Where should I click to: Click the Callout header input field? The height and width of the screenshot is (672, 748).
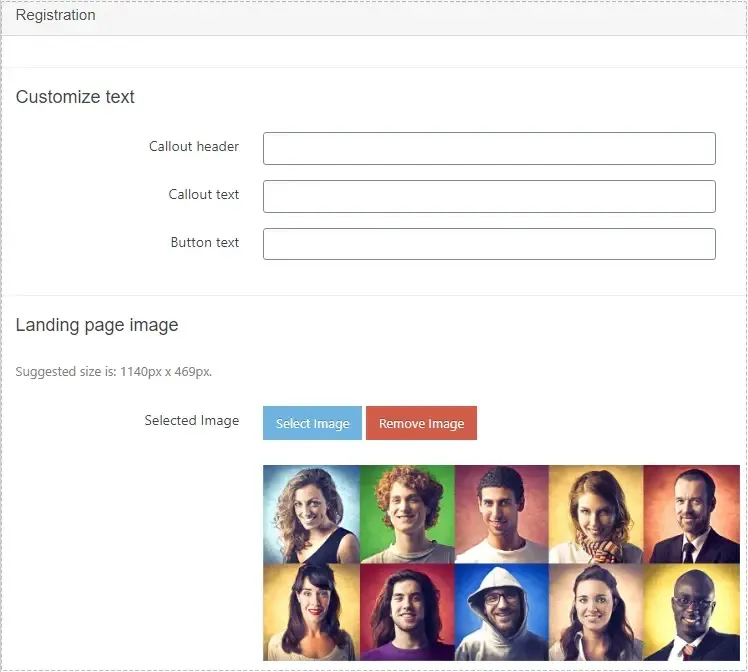tap(489, 148)
